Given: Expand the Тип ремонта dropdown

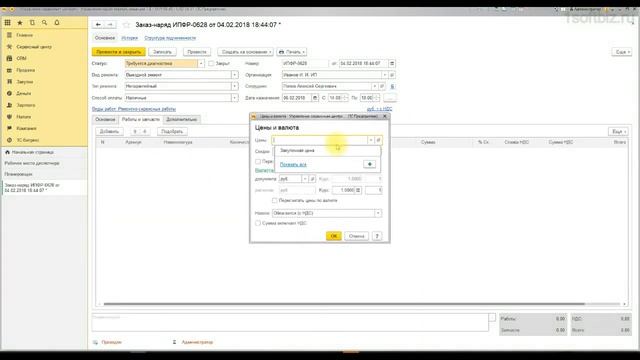Looking at the screenshot, I should click(234, 87).
